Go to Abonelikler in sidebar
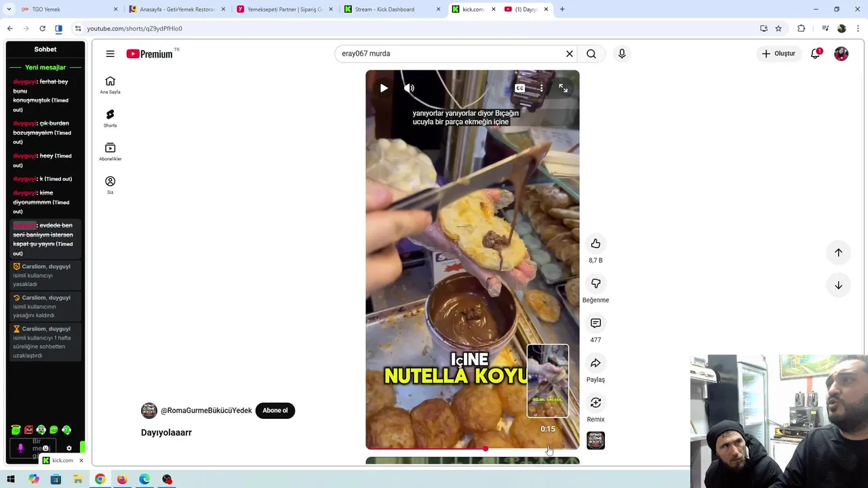 (x=110, y=151)
